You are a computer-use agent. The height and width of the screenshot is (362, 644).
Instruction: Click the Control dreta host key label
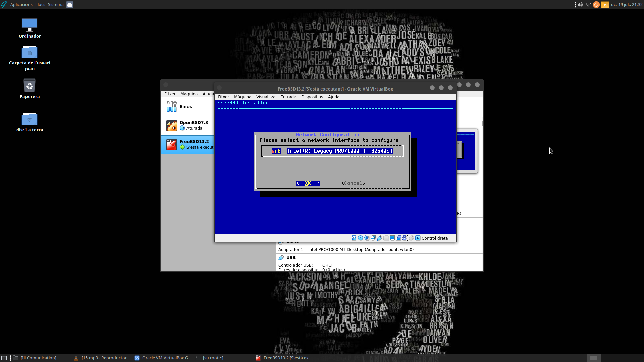click(x=434, y=238)
